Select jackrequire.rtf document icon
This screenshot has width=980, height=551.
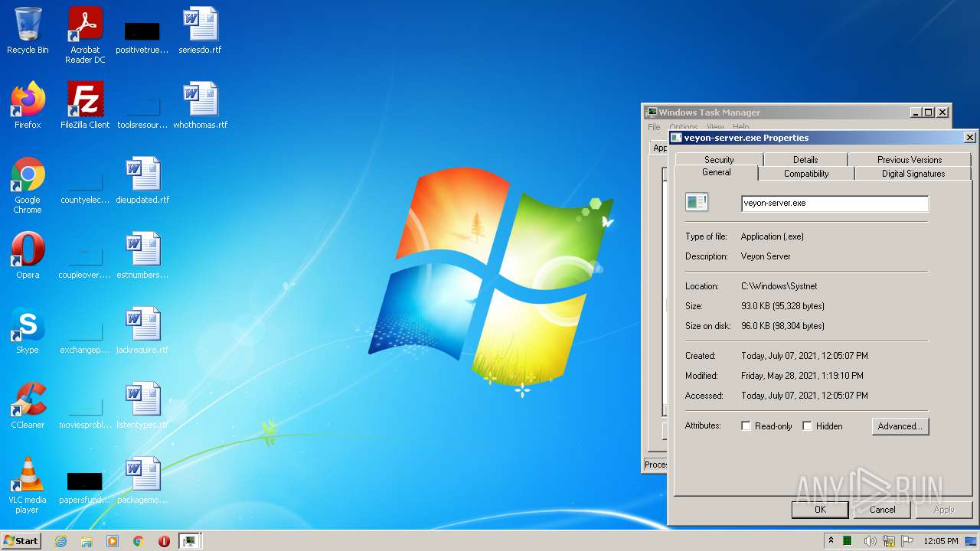coord(142,331)
